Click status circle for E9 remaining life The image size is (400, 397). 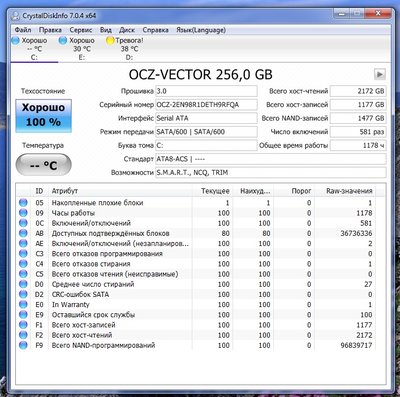coord(23,315)
